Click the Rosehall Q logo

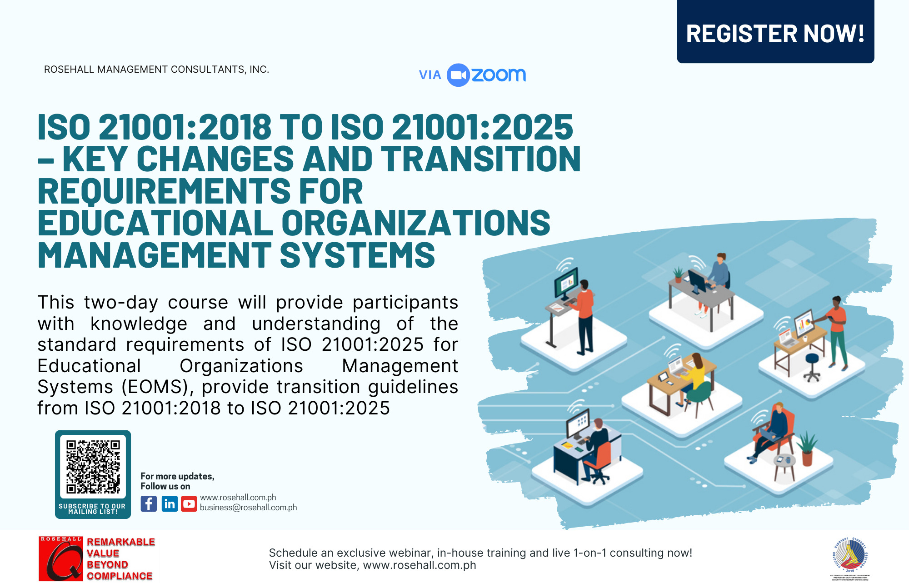(x=60, y=559)
